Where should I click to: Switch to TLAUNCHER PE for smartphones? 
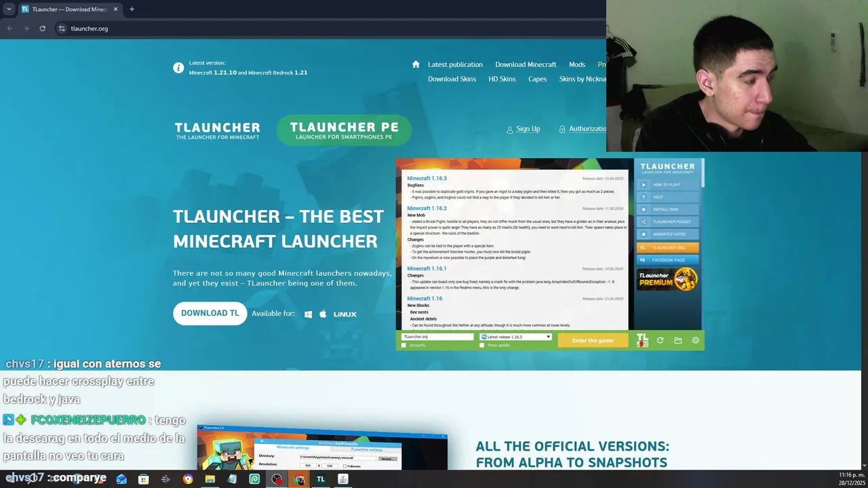(x=344, y=131)
